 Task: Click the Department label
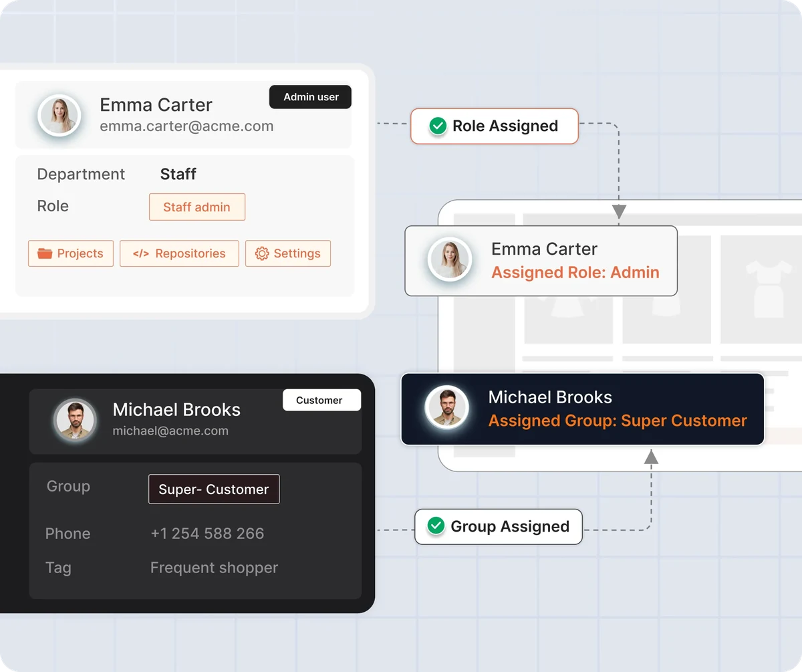point(81,175)
